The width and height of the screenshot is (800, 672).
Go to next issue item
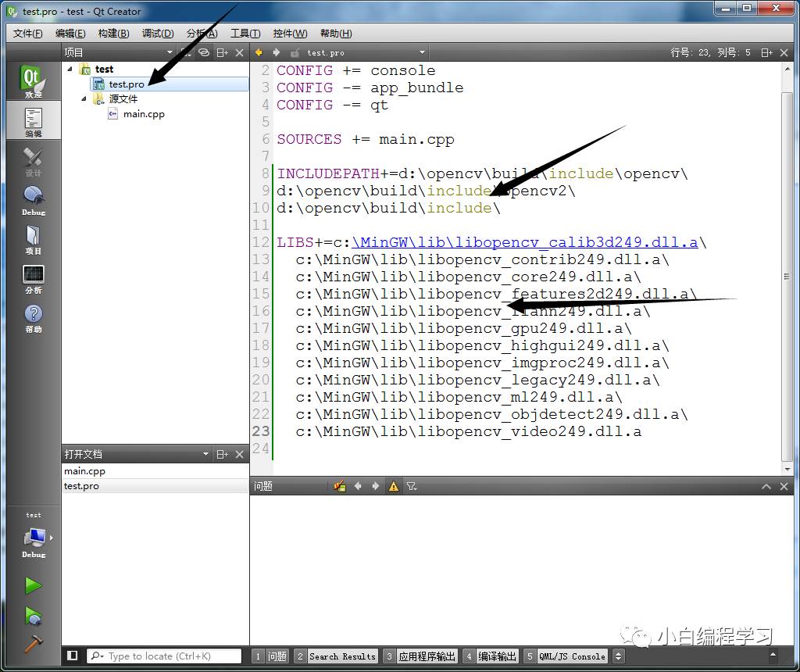[375, 486]
